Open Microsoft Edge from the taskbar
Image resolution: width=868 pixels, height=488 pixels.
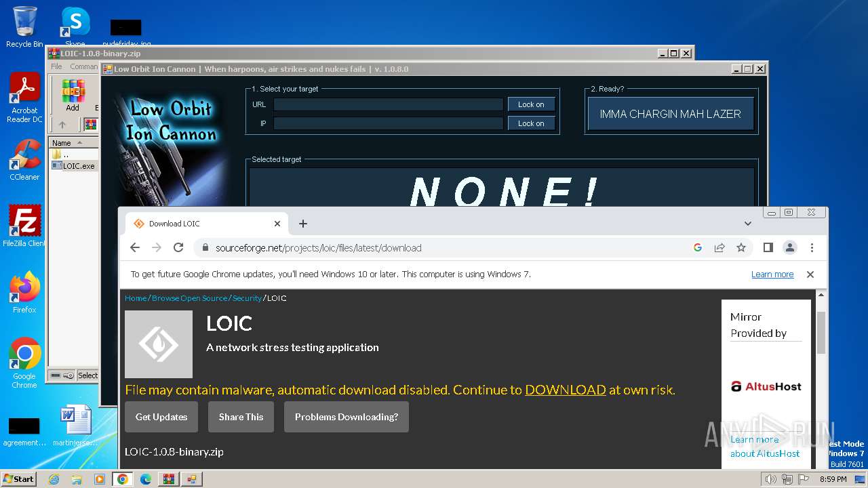click(146, 479)
